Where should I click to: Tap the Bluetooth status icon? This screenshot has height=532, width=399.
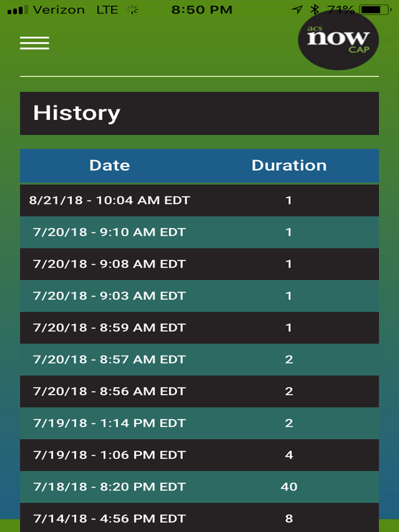[x=315, y=9]
